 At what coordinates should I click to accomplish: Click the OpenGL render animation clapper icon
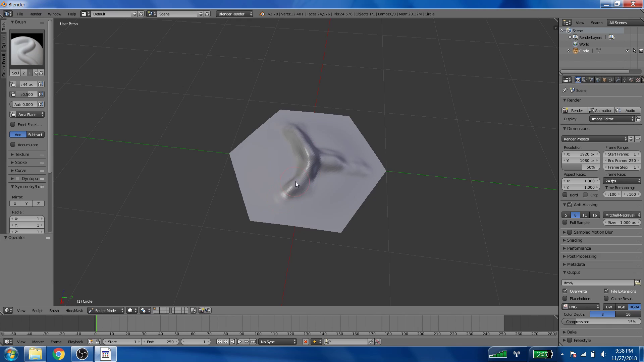208,311
